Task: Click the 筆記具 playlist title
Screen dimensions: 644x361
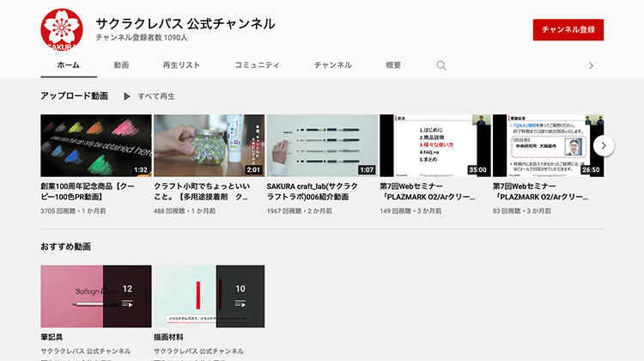Action: coord(52,337)
